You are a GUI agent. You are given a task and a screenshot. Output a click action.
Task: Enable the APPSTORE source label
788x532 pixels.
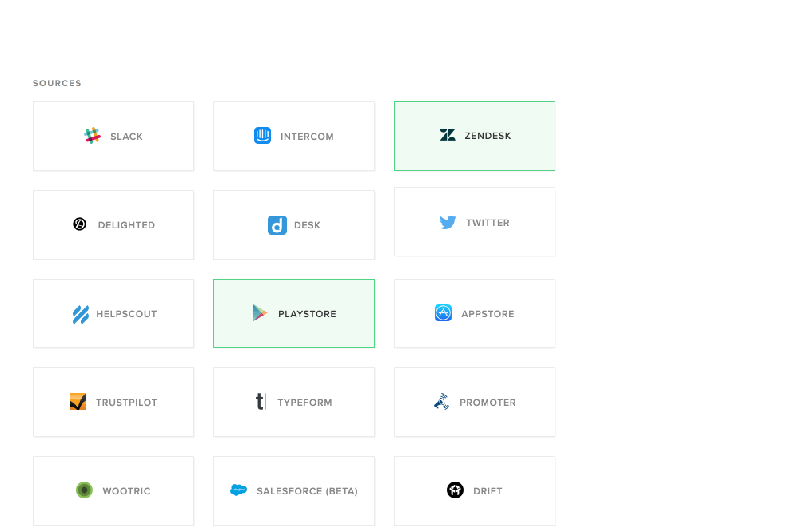tap(488, 314)
